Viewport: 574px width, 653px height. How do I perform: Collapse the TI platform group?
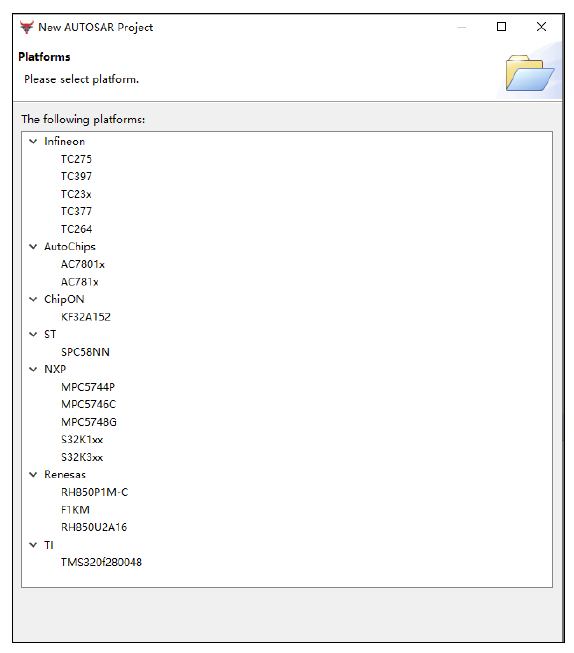(33, 545)
